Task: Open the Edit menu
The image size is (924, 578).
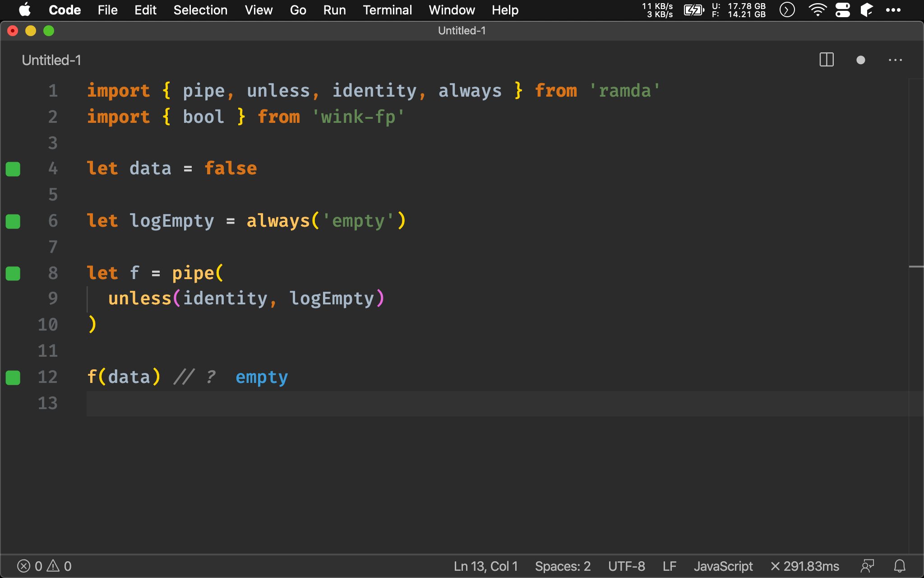Action: (x=145, y=10)
